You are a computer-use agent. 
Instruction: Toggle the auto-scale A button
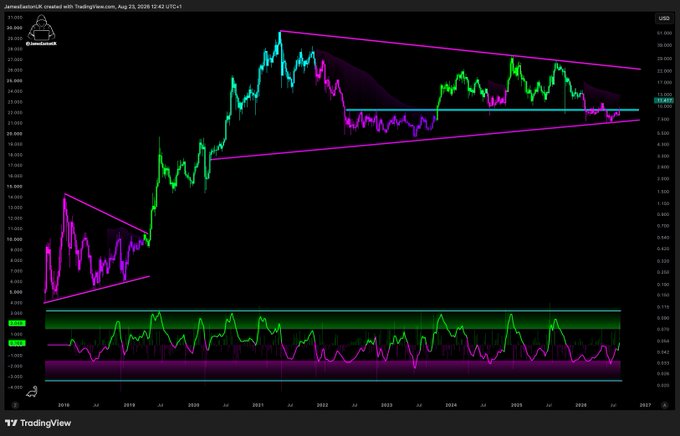pyautogui.click(x=664, y=405)
